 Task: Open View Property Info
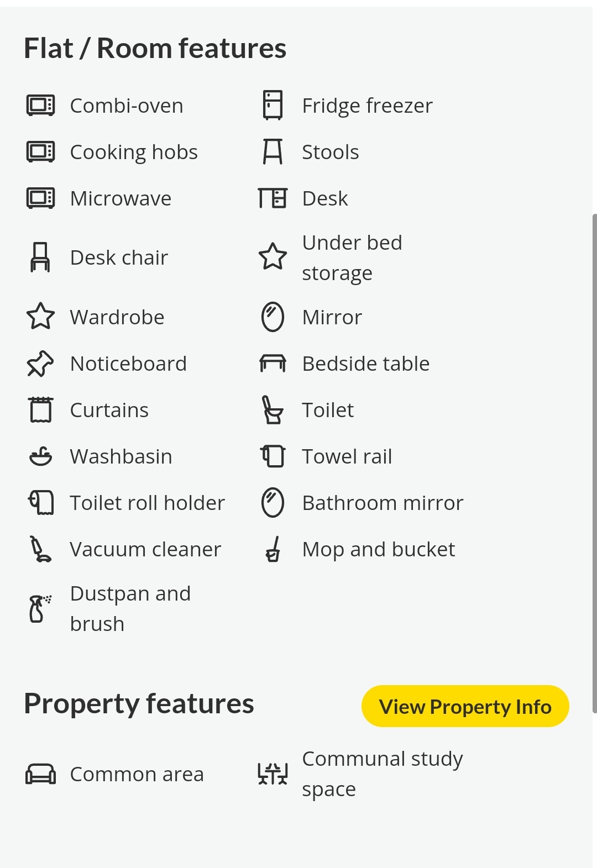coord(465,706)
